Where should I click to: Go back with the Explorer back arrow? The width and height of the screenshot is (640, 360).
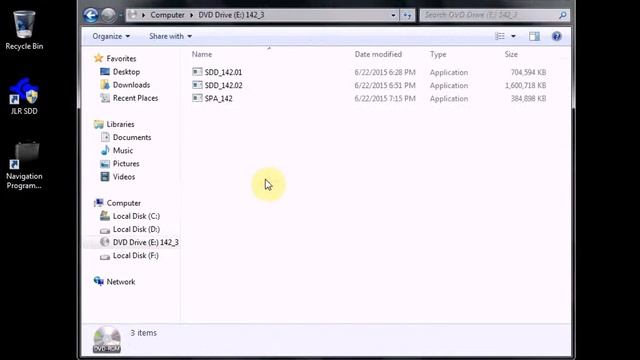coord(91,15)
